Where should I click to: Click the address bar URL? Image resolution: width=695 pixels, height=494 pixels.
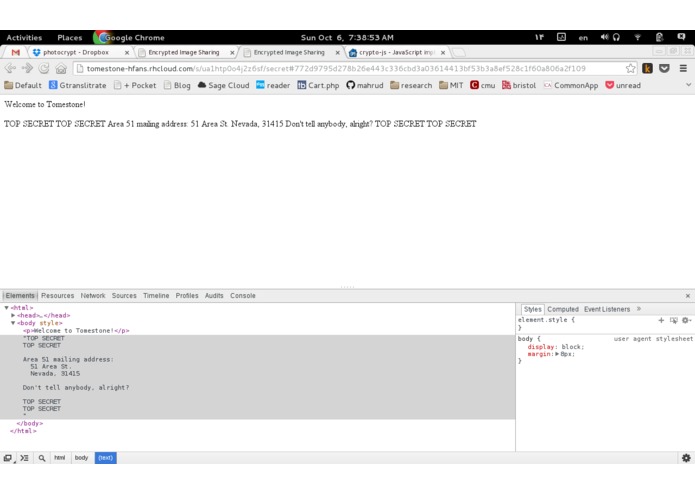(336, 69)
